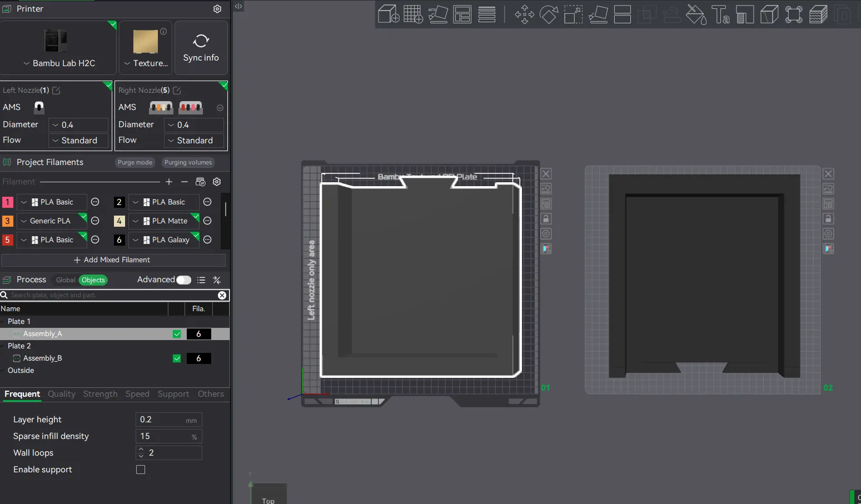Open filament 3 Generic PLA dropdown
This screenshot has height=504, width=861.
(52, 221)
